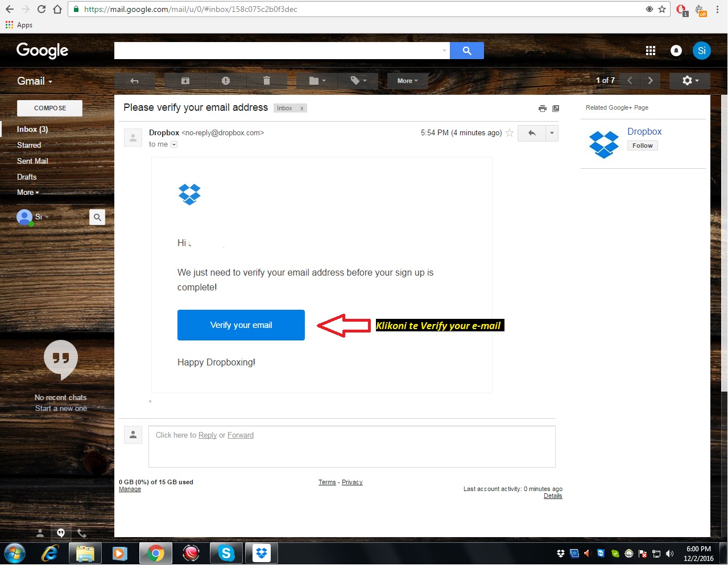The image size is (728, 582).
Task: Switch to the Hangouts conversations tab
Action: tap(61, 533)
